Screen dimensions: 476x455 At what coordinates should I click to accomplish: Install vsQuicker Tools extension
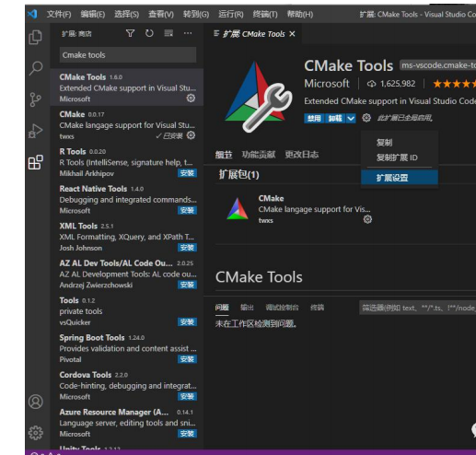pyautogui.click(x=187, y=322)
